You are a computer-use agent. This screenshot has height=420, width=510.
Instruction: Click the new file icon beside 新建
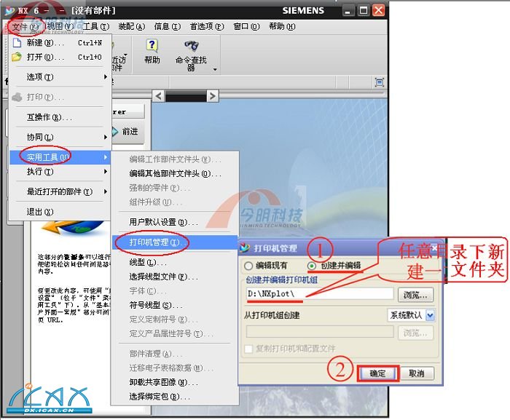pos(17,43)
